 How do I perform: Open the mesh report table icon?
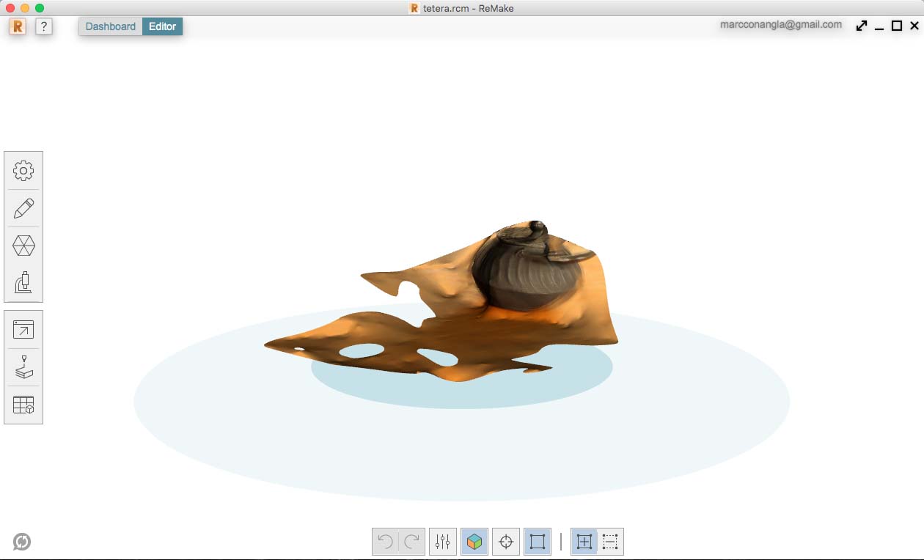click(x=23, y=405)
